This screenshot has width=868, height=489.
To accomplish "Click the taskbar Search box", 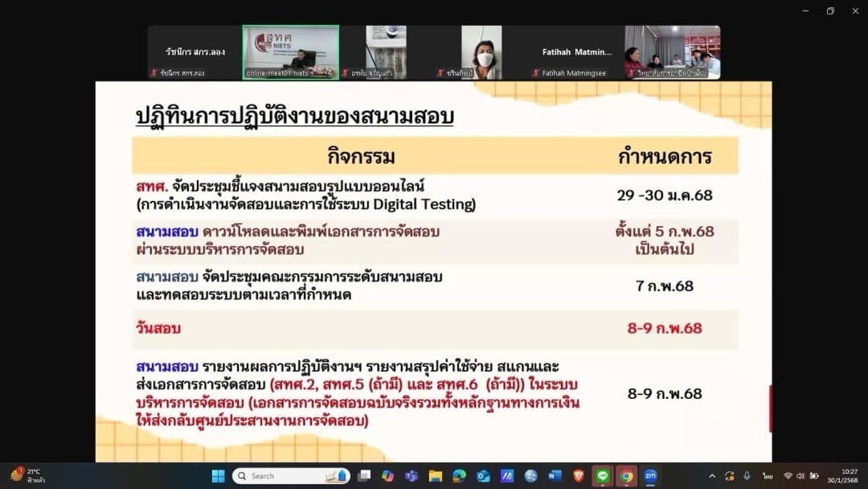I will 291,476.
